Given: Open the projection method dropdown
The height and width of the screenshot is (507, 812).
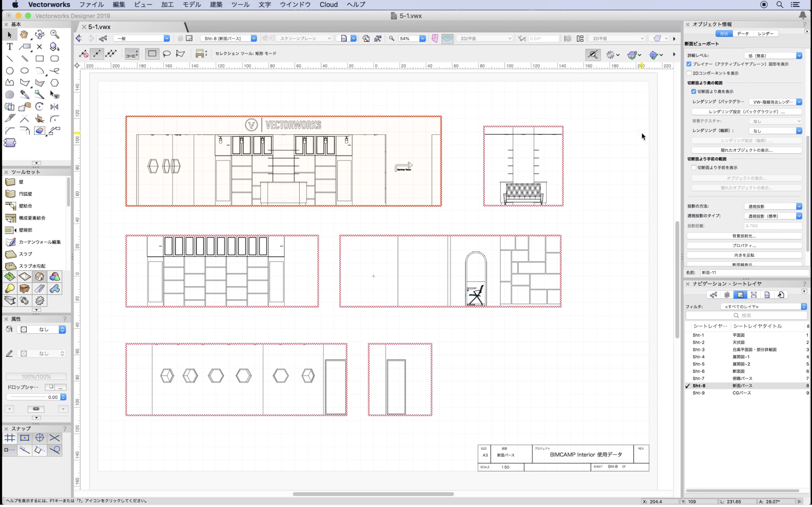Looking at the screenshot, I should tap(773, 206).
